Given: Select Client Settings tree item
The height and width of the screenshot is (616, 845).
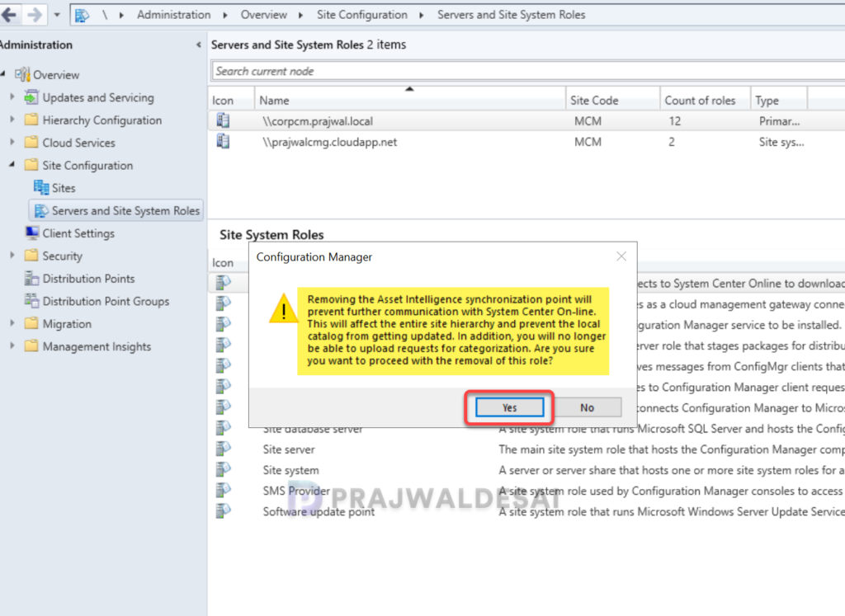Looking at the screenshot, I should pyautogui.click(x=78, y=233).
